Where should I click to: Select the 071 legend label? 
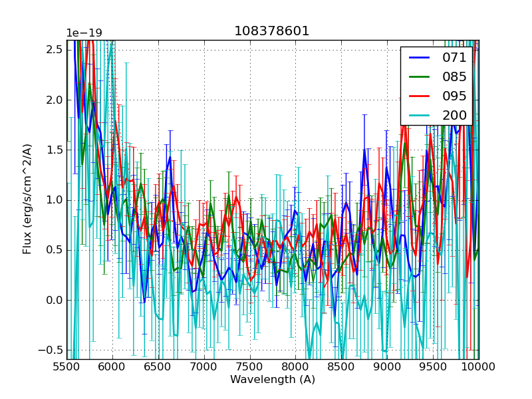click(455, 57)
